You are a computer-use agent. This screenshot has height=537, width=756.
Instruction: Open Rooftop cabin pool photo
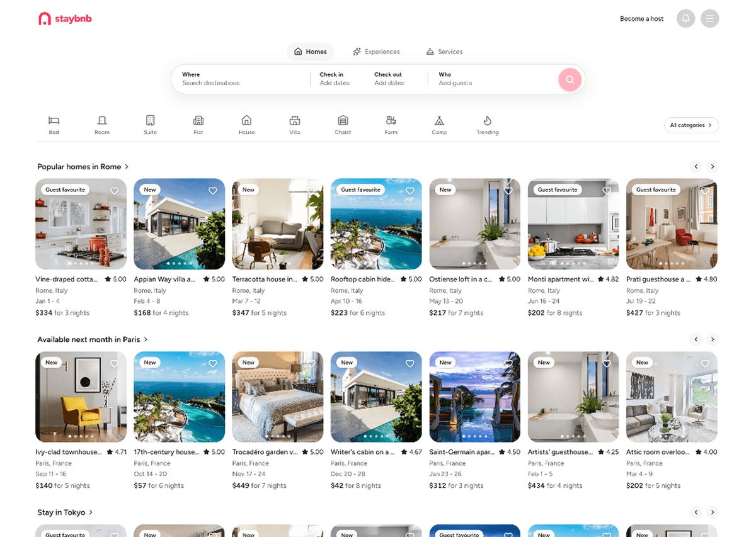coord(376,224)
